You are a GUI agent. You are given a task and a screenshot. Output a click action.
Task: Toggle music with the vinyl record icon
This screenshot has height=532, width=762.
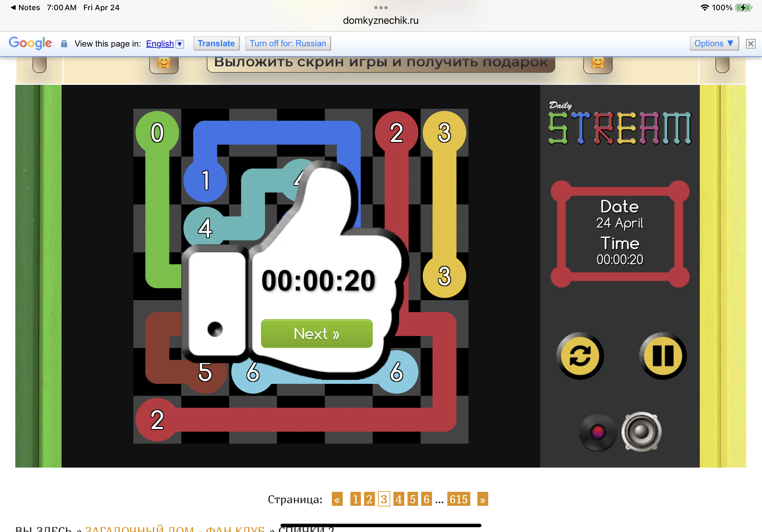(x=597, y=432)
